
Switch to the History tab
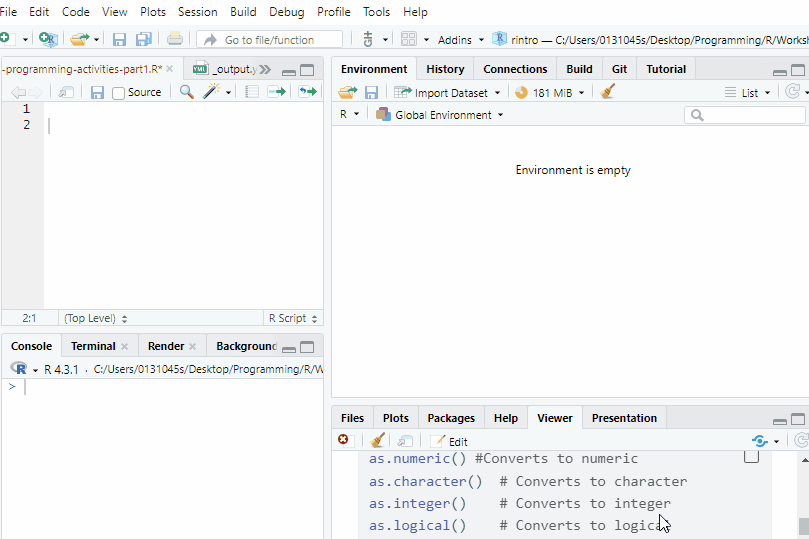(445, 69)
